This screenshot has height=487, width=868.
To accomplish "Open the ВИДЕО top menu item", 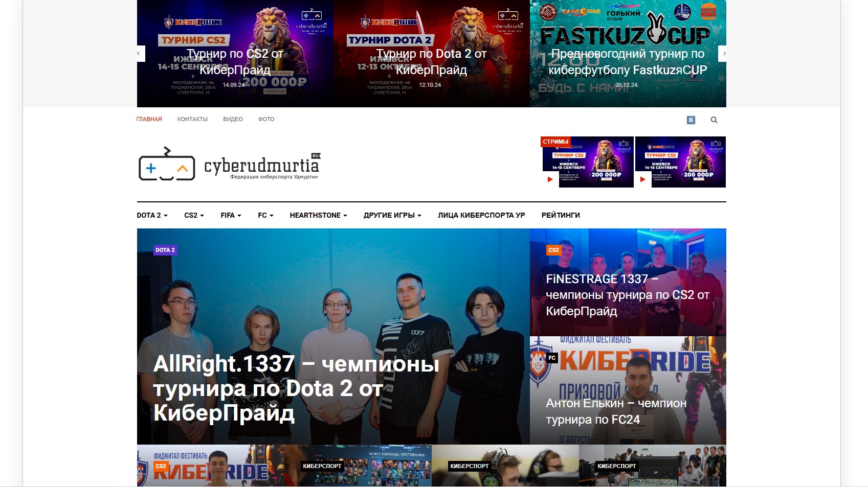I will pos(233,119).
